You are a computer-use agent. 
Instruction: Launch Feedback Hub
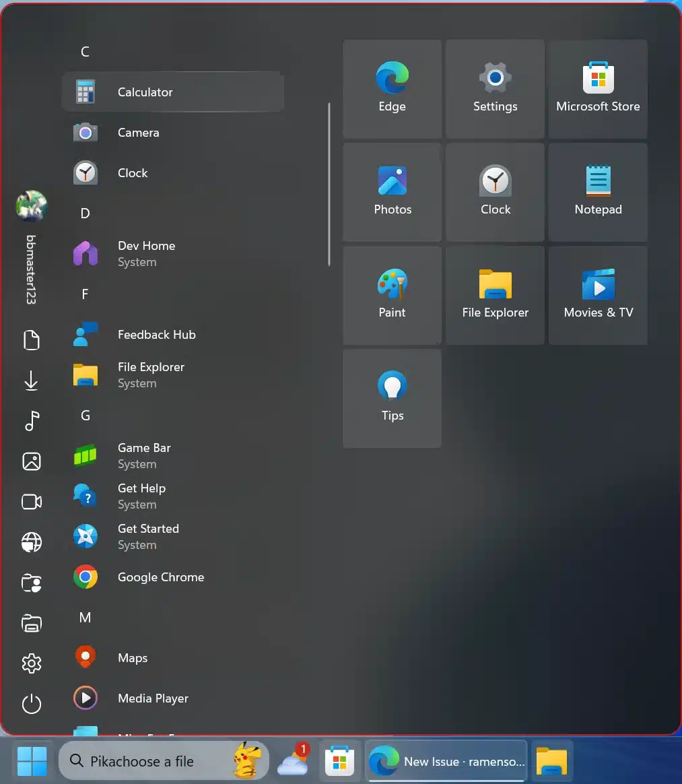pos(173,335)
